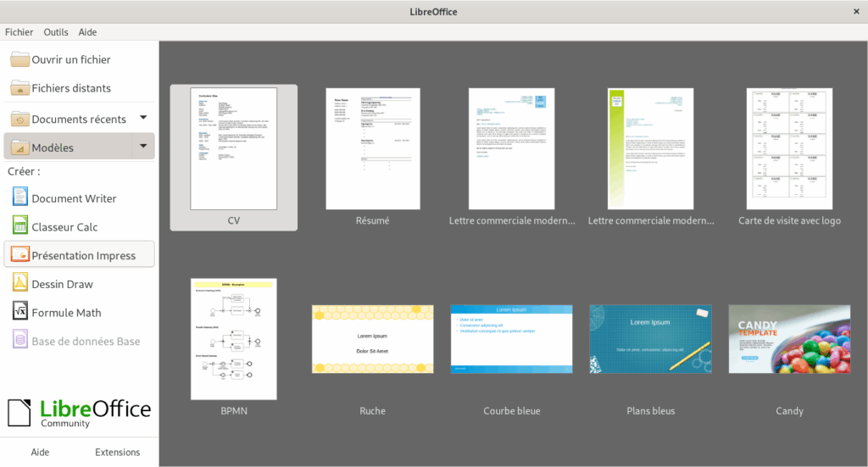Screen dimensions: 868x467
Task: Select the Courbe bleue presentation thumbnail
Action: pyautogui.click(x=511, y=339)
